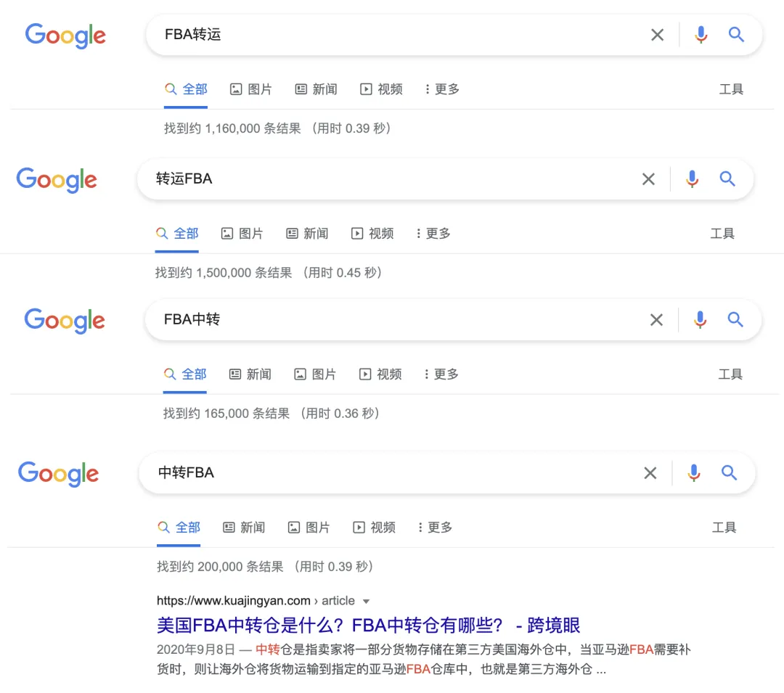The width and height of the screenshot is (784, 693).
Task: Open the 图片 tab under FBA转运 search
Action: click(x=251, y=89)
